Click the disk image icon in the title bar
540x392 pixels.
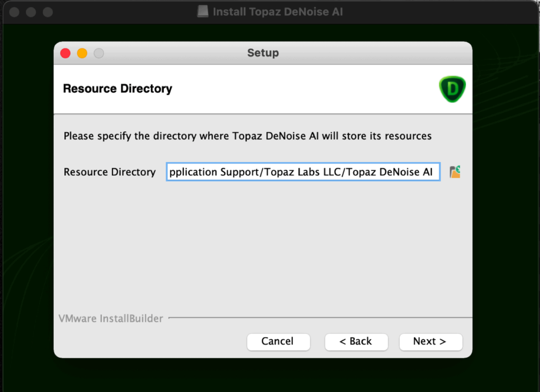pos(203,11)
